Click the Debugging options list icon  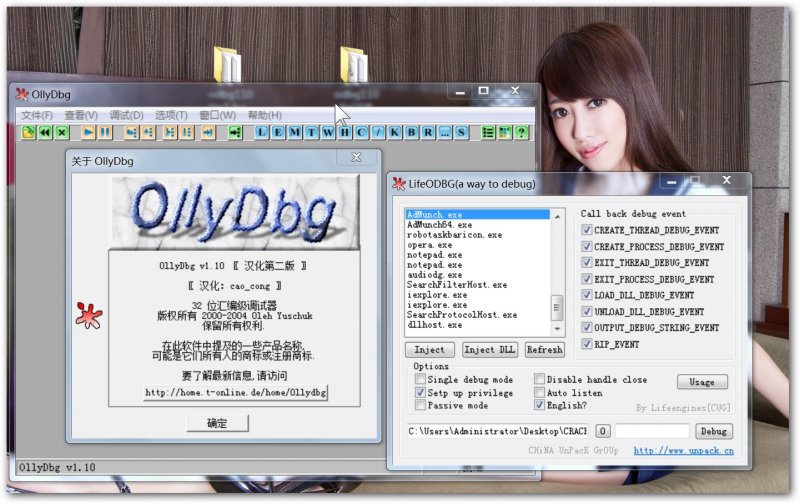pyautogui.click(x=488, y=133)
